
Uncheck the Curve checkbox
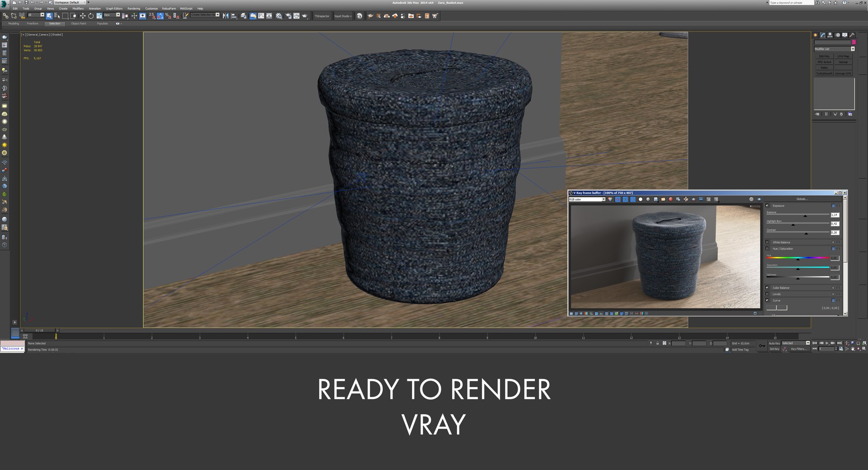pos(767,300)
